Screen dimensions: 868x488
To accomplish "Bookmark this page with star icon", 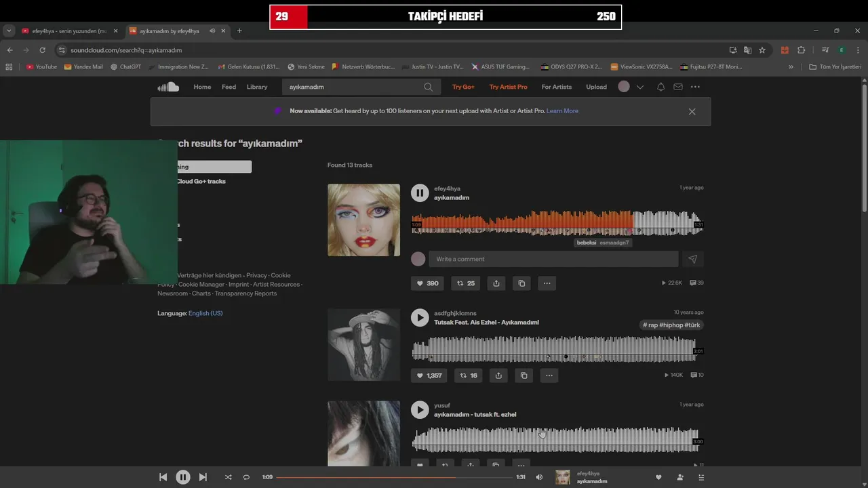I will 762,50.
